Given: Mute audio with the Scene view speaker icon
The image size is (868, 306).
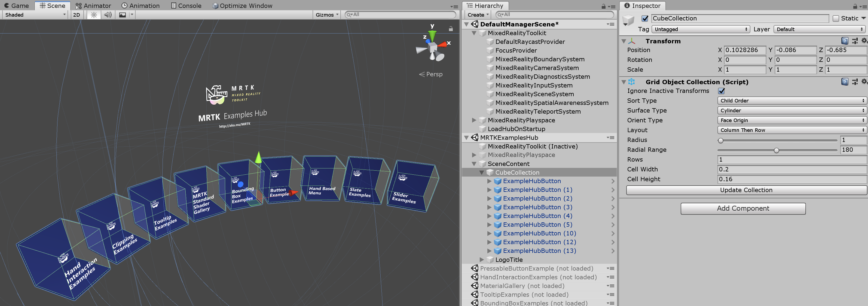Looking at the screenshot, I should 108,14.
